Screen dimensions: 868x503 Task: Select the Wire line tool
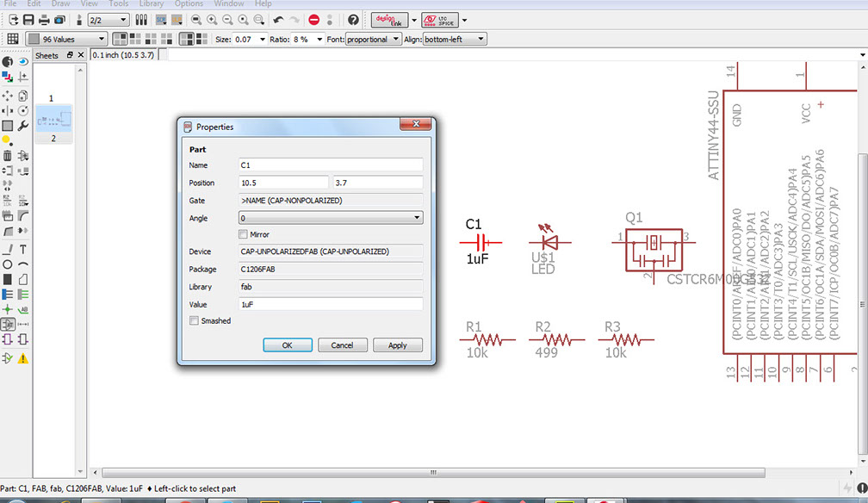[7, 250]
